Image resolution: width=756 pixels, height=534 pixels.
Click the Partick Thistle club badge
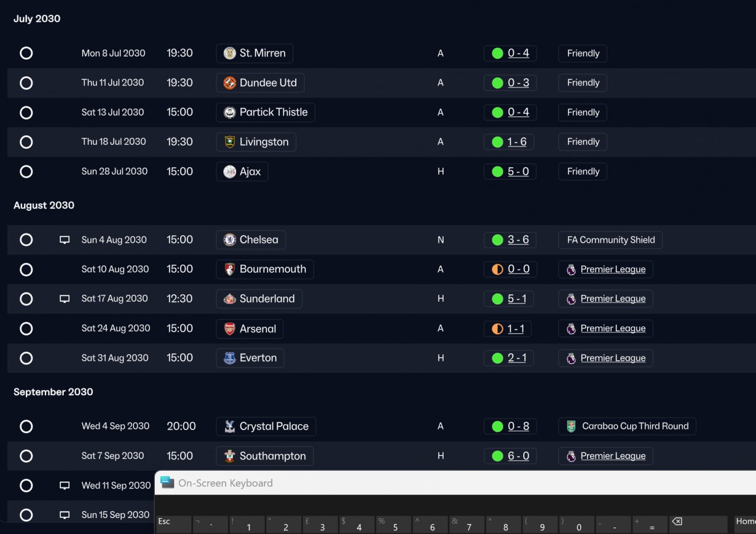[x=230, y=112]
